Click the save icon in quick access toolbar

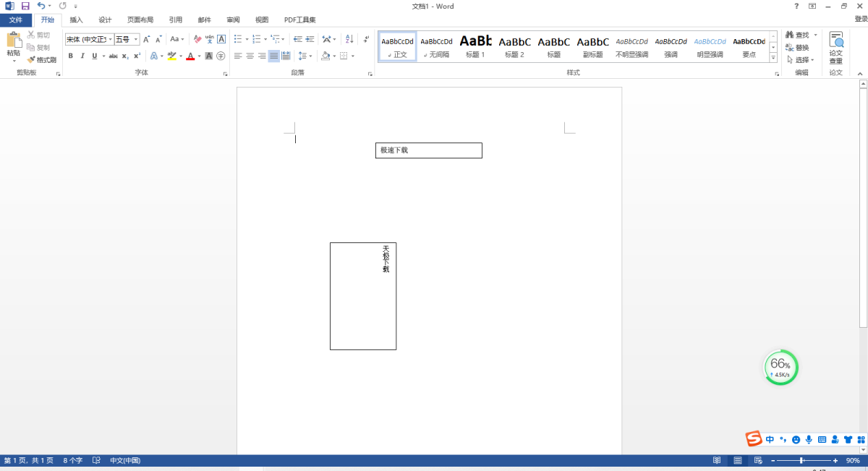tap(25, 6)
